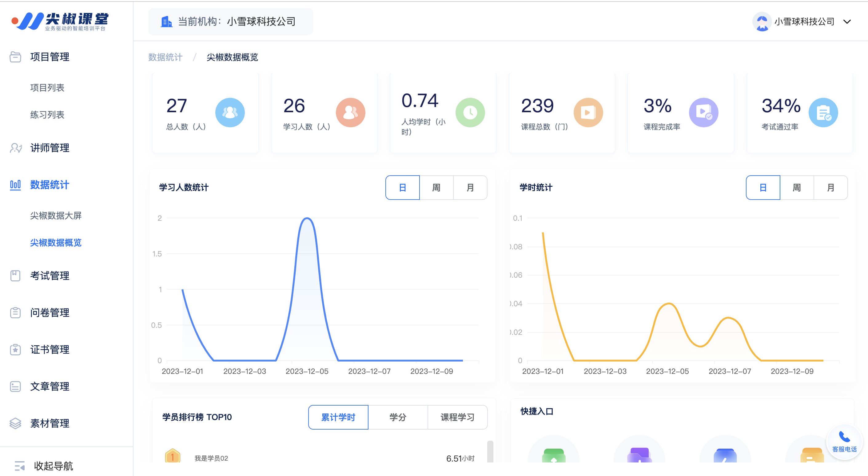
Task: Click the 文章管理 document icon
Action: point(15,387)
